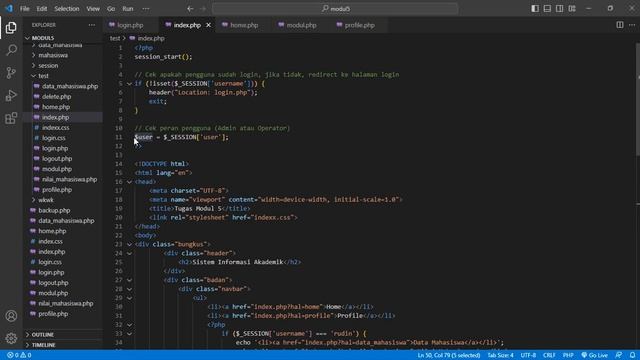Toggle primary side bar layout icon
640x360 pixels.
click(535, 9)
